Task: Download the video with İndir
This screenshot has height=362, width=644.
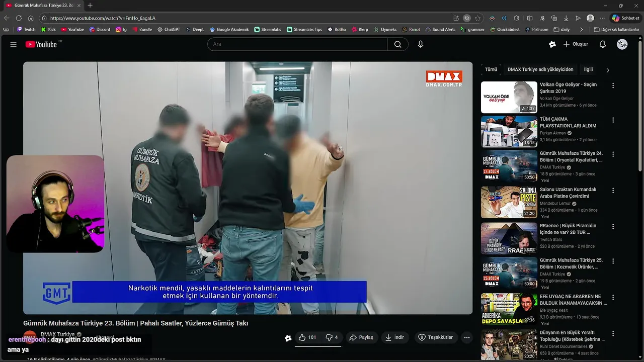Action: point(394,337)
